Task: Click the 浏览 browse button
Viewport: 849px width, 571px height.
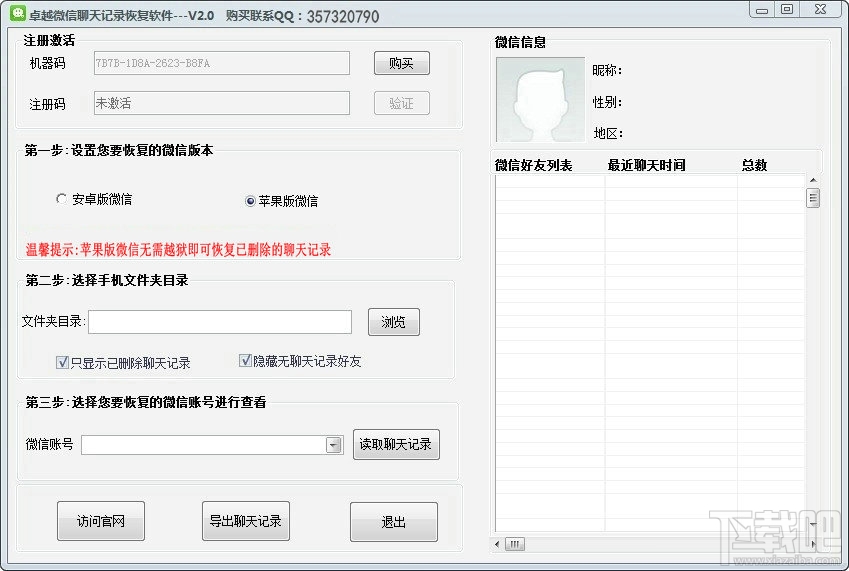Action: pyautogui.click(x=394, y=322)
